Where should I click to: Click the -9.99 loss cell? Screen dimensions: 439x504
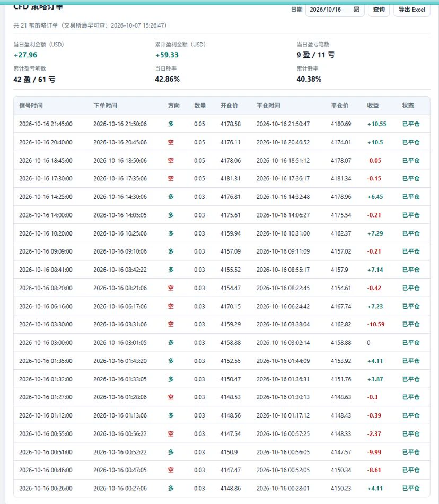pyautogui.click(x=374, y=452)
